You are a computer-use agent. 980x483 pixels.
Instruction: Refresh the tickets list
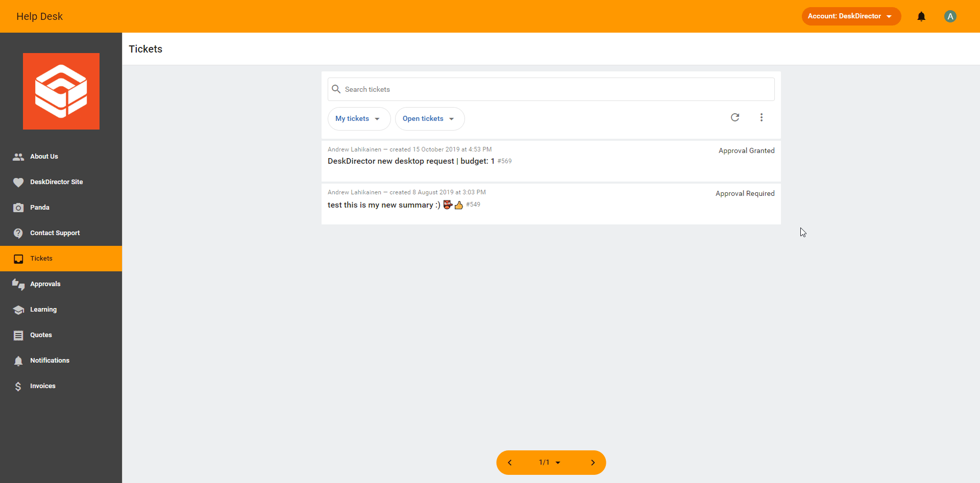click(x=735, y=117)
